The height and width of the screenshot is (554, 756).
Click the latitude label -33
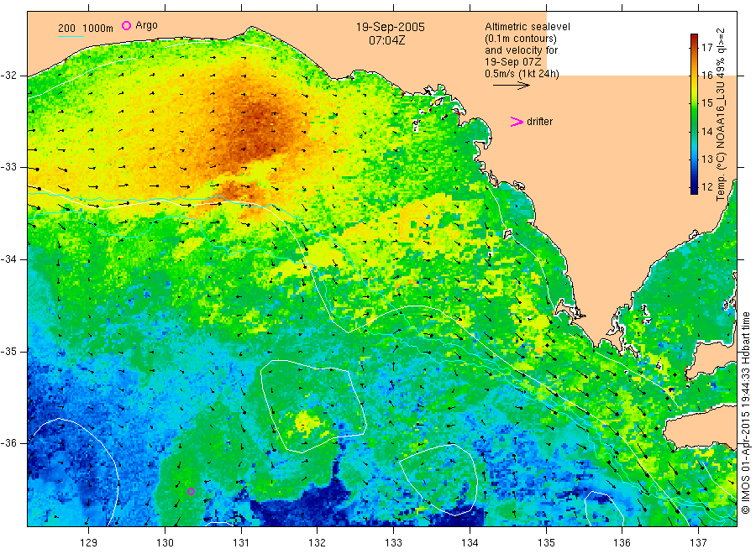[x=8, y=167]
